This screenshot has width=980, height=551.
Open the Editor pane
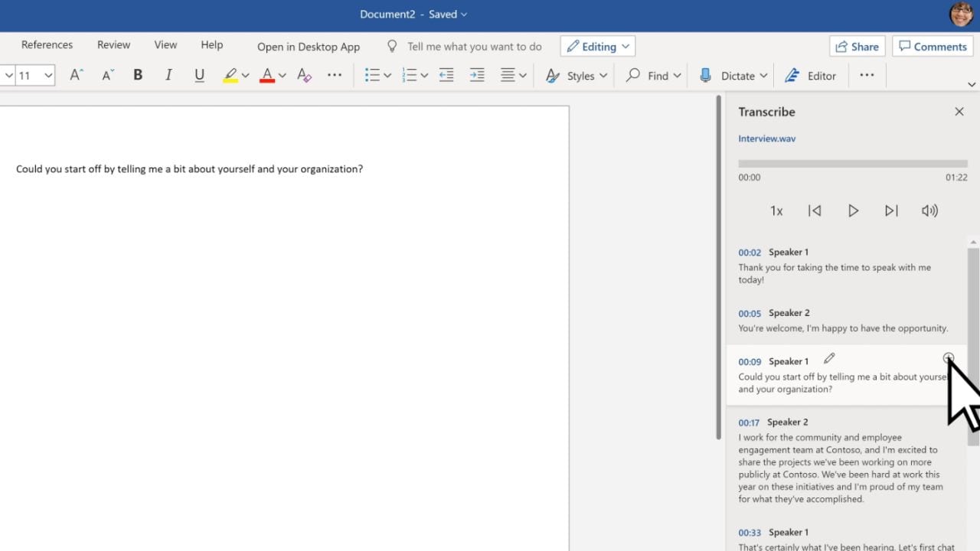(810, 75)
